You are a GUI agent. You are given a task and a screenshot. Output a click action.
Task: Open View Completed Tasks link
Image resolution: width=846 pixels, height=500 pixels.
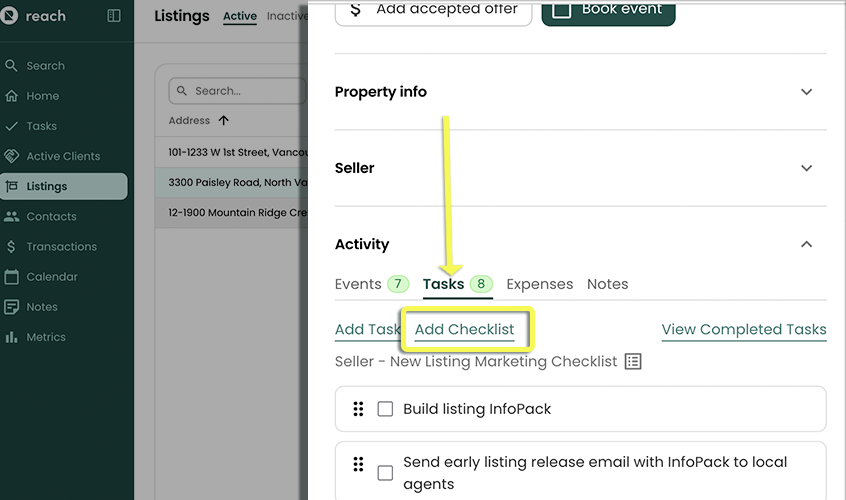743,330
